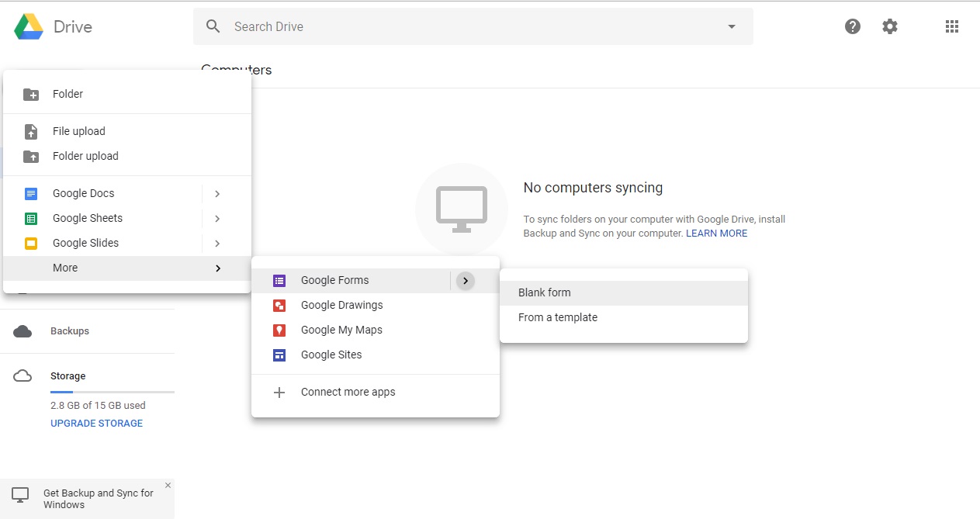Viewport: 980px width, 519px height.
Task: Click the Folder upload icon
Action: [x=31, y=156]
